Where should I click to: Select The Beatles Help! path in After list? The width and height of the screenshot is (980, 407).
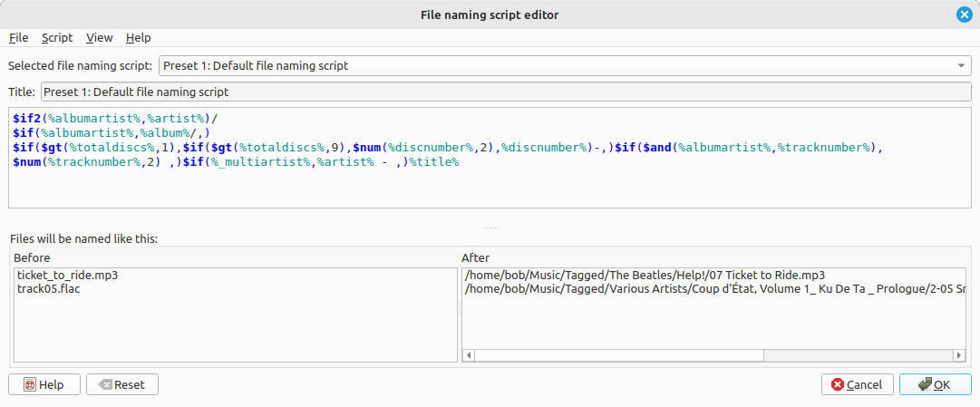click(x=645, y=275)
